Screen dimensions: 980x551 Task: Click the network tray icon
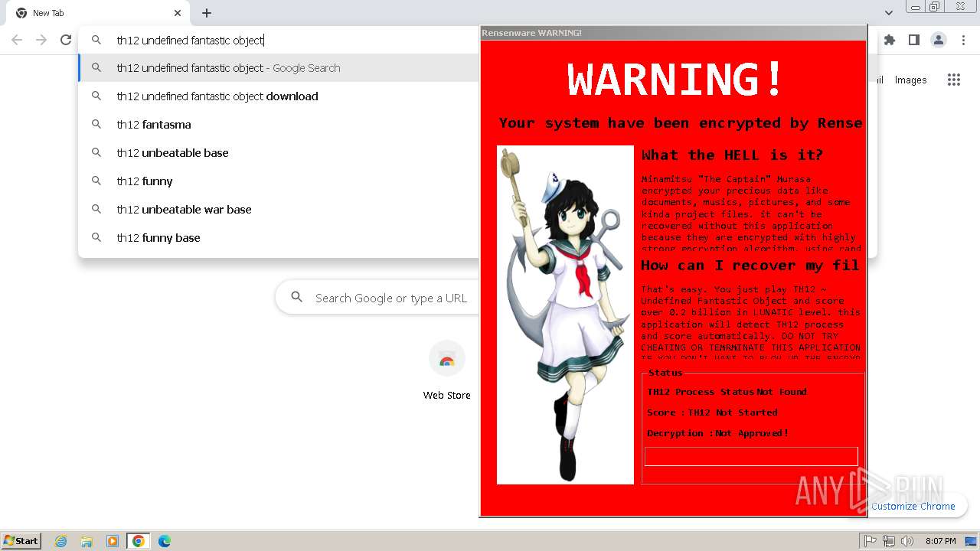[x=889, y=541]
